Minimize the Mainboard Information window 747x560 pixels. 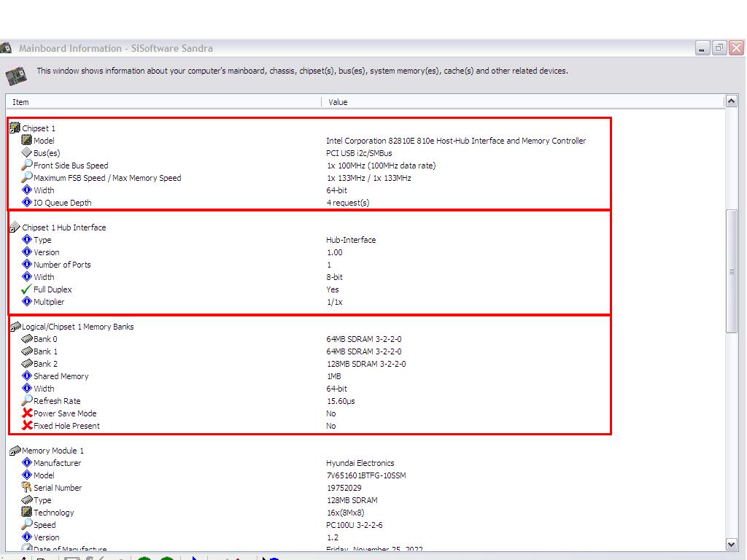pyautogui.click(x=703, y=48)
